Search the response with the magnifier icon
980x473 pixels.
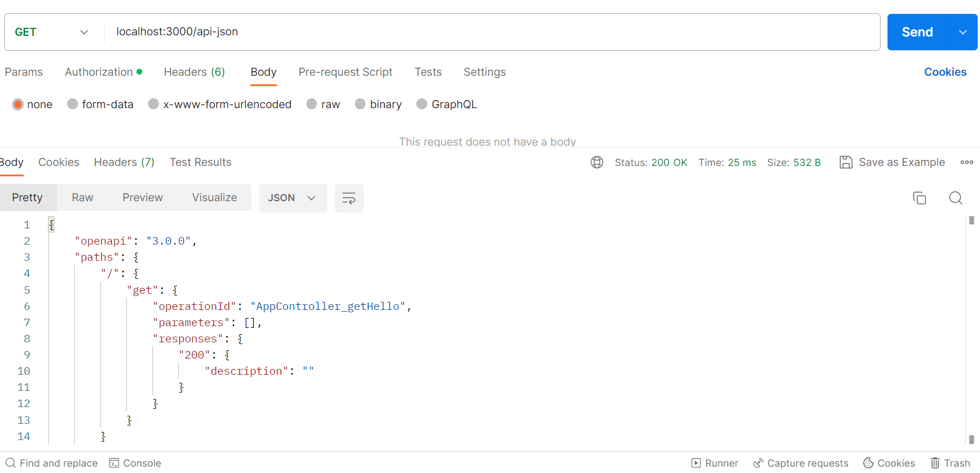tap(956, 198)
